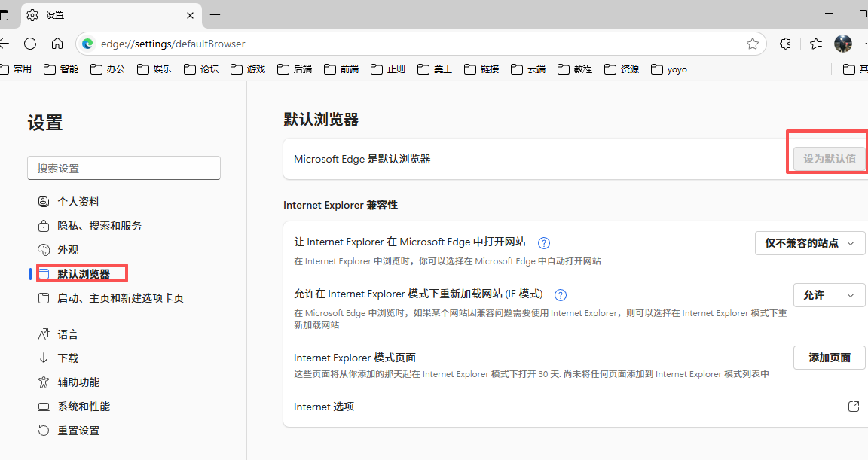
Task: Click help icon beside IE 模式 reload setting
Action: pos(561,294)
